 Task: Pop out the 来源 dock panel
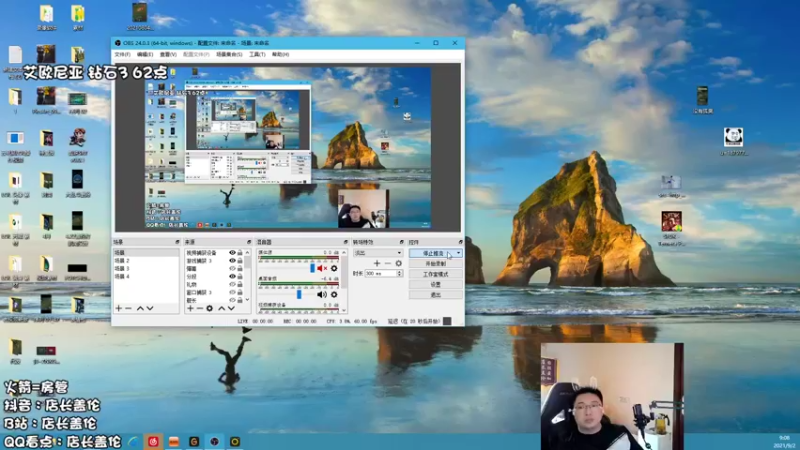coord(249,242)
